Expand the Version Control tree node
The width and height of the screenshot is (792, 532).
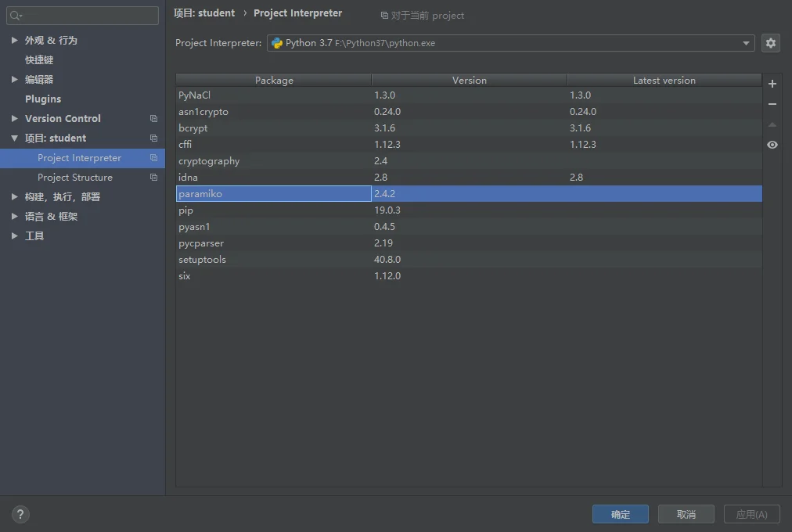pos(15,119)
